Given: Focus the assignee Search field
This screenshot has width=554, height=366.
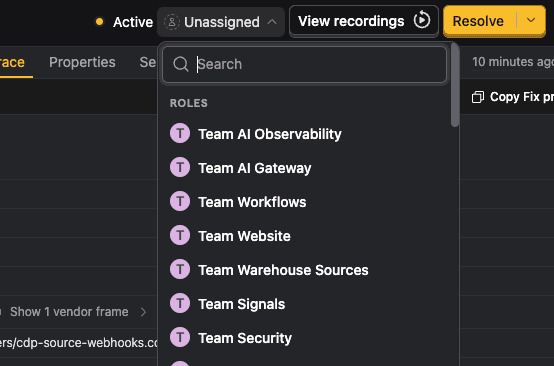Looking at the screenshot, I should (305, 64).
